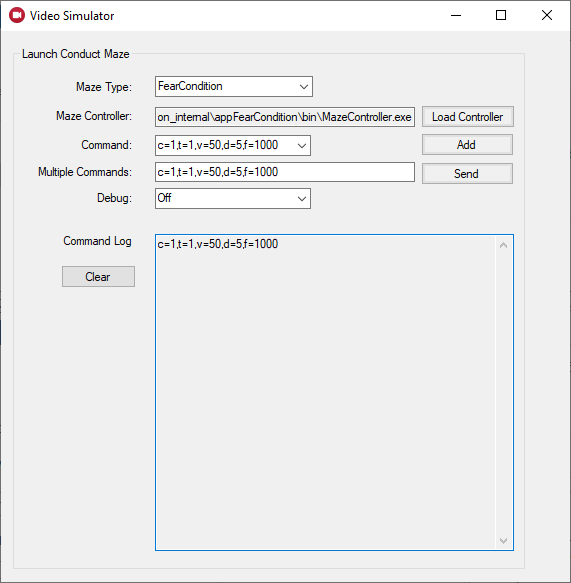
Task: Click the Command Log scroll up arrow
Action: pos(503,245)
